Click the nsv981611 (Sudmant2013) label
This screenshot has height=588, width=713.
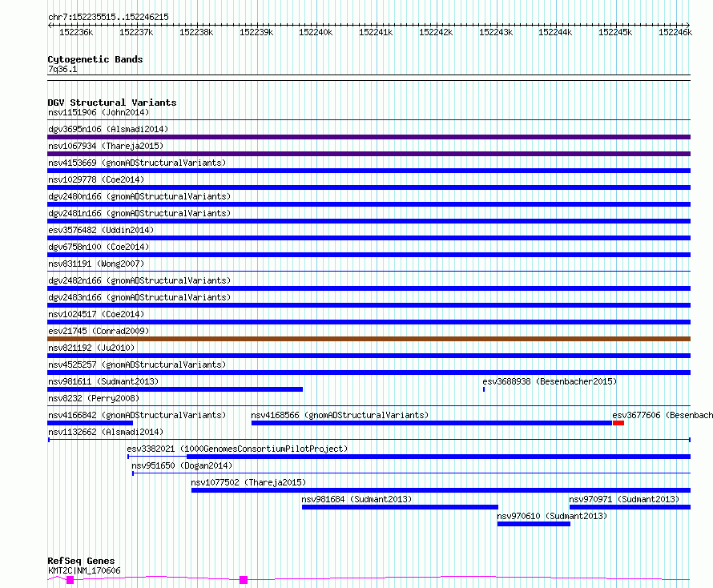tap(103, 381)
